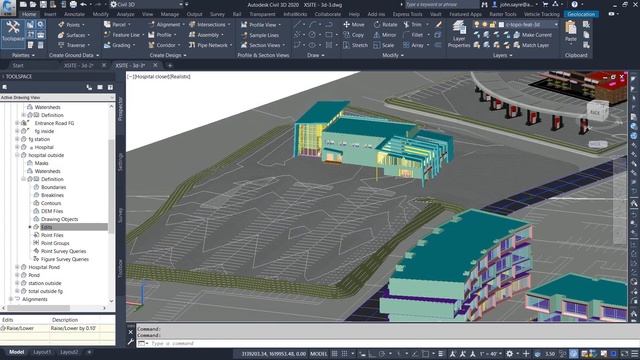Select the Raise/Lower edit row
The width and height of the screenshot is (640, 360).
(57, 328)
